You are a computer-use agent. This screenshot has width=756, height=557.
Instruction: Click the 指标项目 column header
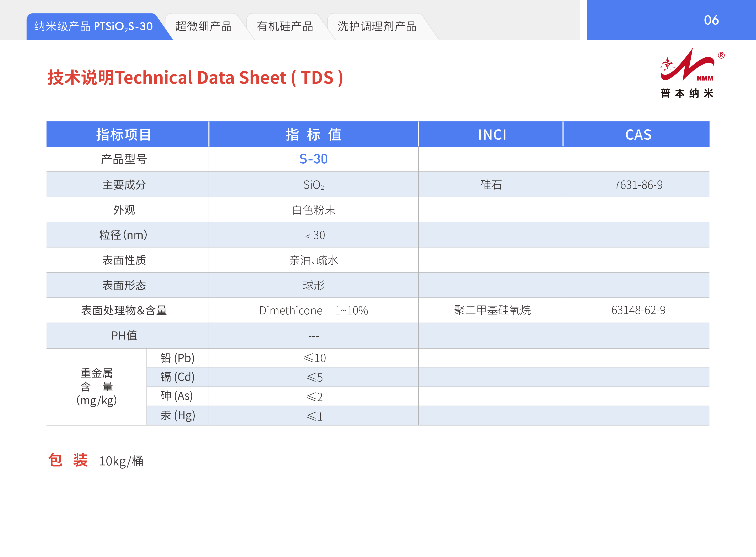tap(124, 134)
